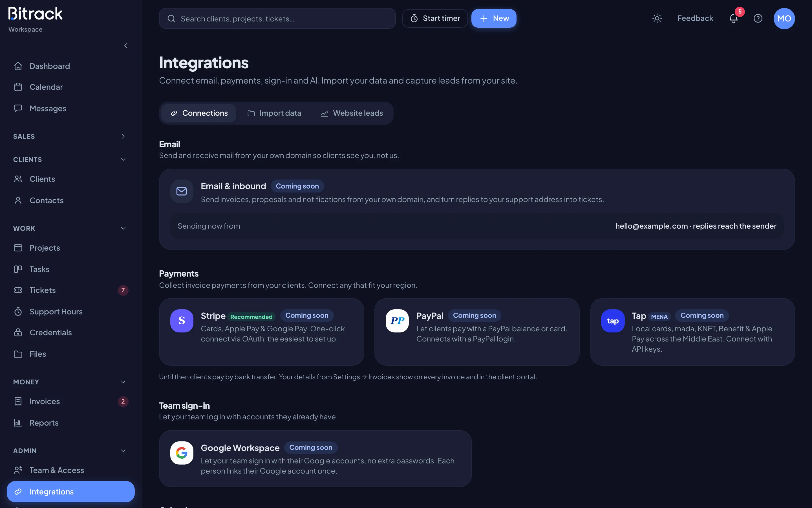Open Support Hours in the sidebar

(70, 312)
